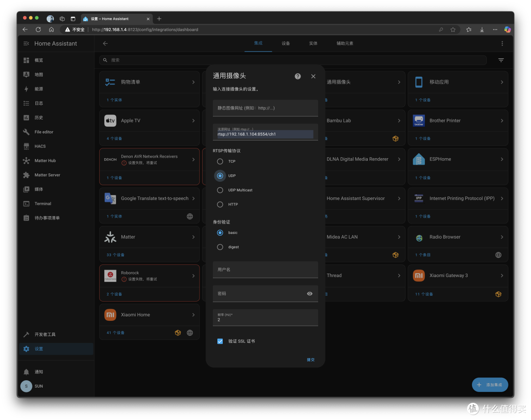The image size is (531, 420).
Task: Toggle 验证 SSL 证书 checkbox
Action: point(220,341)
